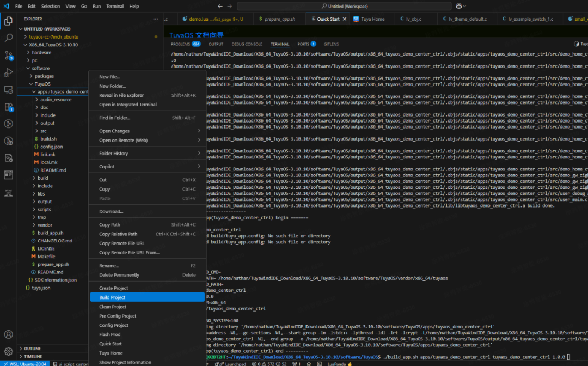The height and width of the screenshot is (366, 588).
Task: Open the DEBUG CONSOLE panel tab
Action: tap(247, 44)
